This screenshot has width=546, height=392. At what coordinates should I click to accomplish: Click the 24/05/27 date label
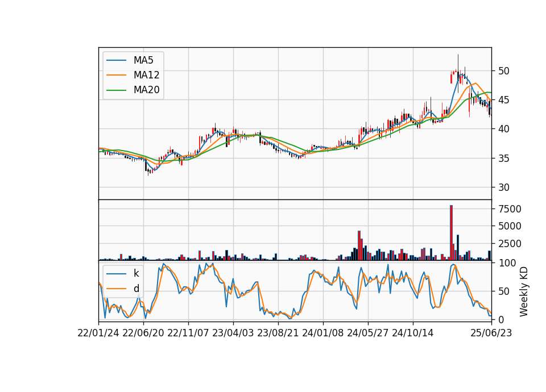pyautogui.click(x=368, y=333)
